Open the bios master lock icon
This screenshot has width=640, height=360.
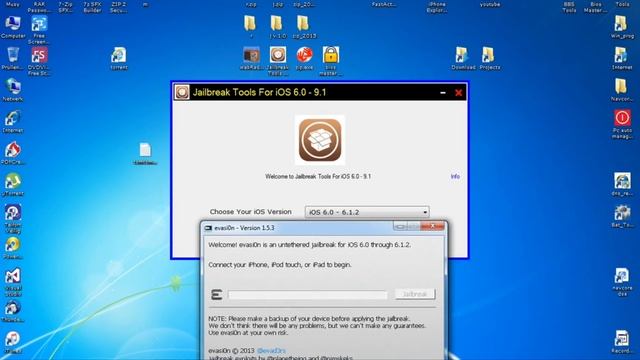pos(330,61)
